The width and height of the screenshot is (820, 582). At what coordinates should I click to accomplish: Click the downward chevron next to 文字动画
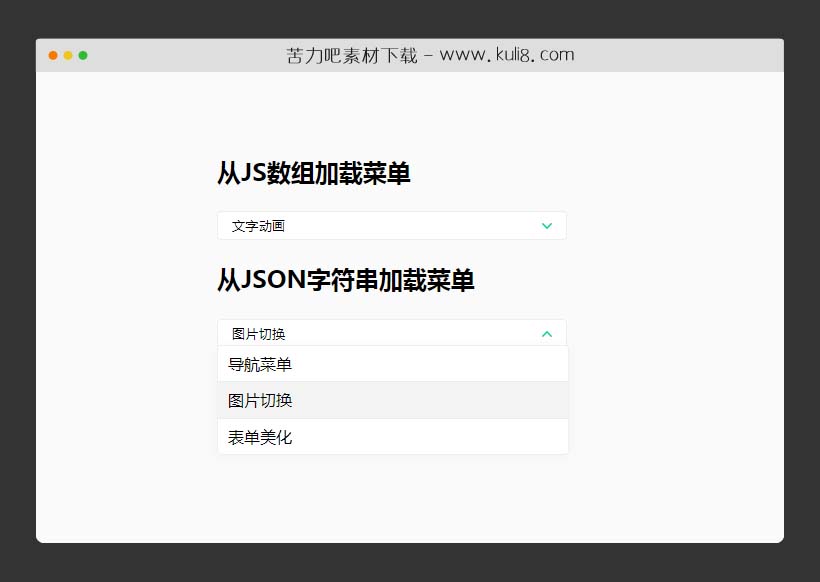[547, 225]
